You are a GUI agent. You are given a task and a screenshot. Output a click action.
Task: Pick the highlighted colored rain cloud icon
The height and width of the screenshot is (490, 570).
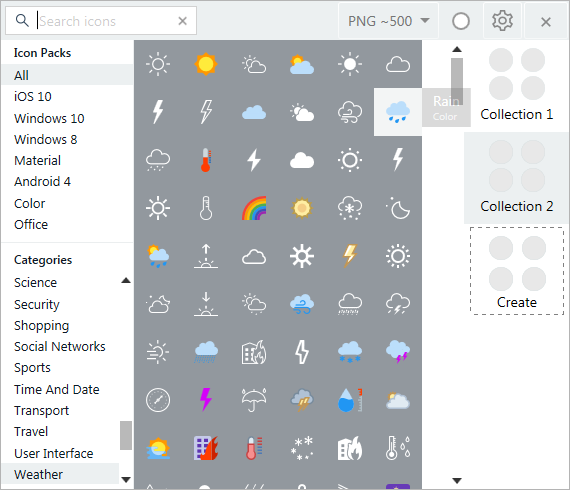point(398,112)
